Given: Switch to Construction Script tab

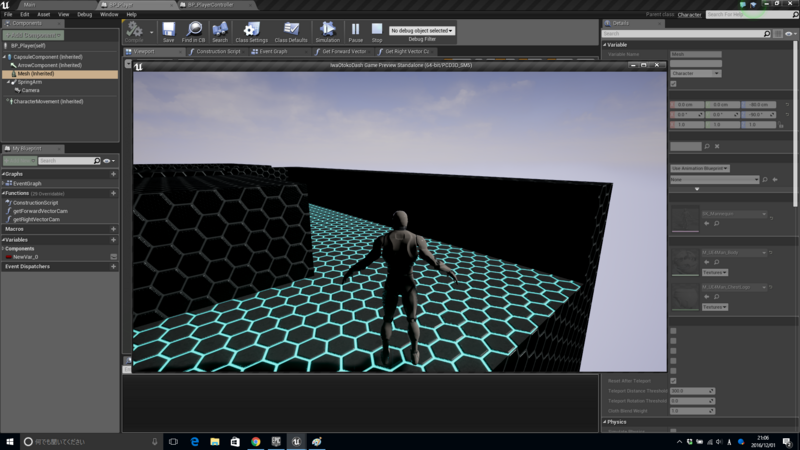Looking at the screenshot, I should click(x=218, y=52).
